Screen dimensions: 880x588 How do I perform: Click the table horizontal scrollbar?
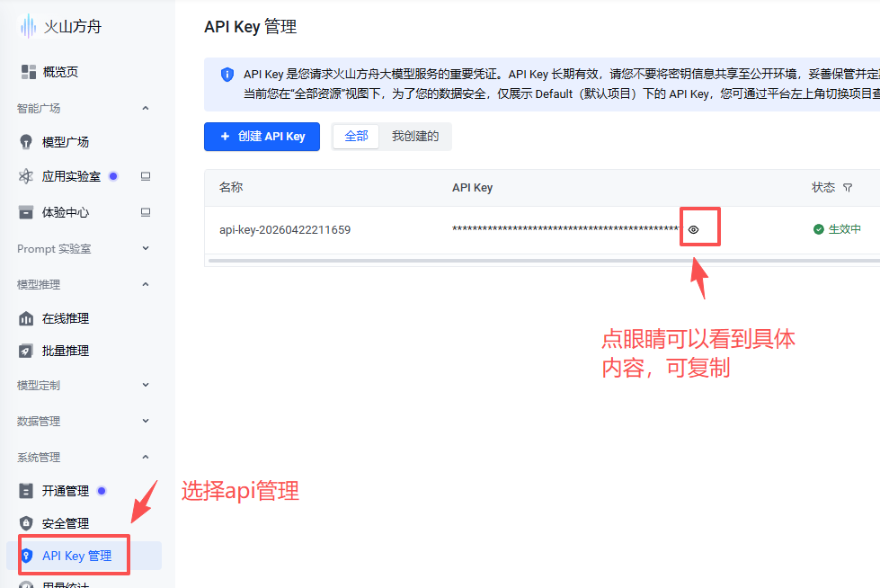[x=539, y=261]
